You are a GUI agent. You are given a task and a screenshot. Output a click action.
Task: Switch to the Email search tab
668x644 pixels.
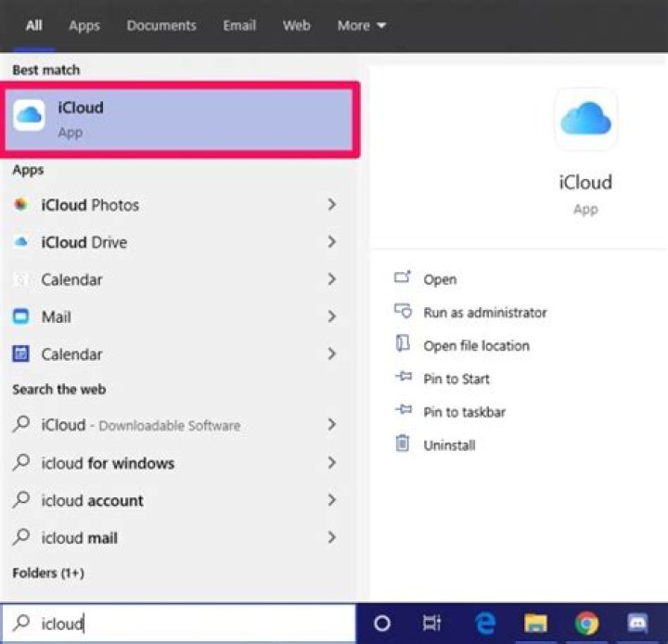click(239, 26)
